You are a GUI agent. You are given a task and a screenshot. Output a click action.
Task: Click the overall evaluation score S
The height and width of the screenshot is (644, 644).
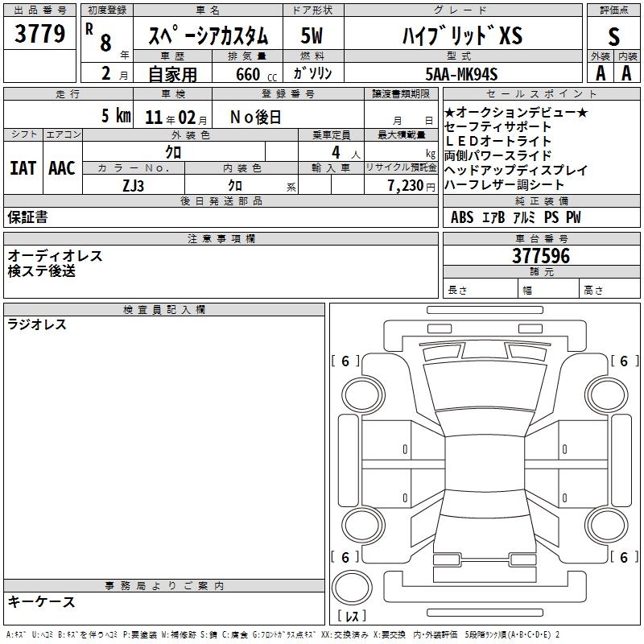click(613, 35)
